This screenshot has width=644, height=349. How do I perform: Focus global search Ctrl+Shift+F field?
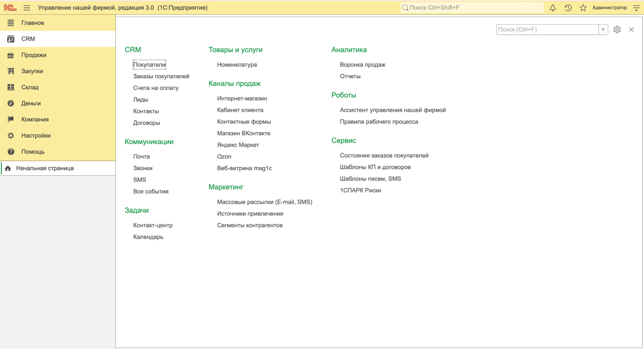[472, 8]
